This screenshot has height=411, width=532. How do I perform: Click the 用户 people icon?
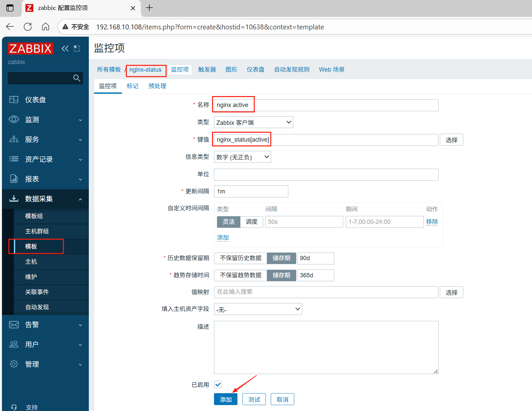coord(14,344)
